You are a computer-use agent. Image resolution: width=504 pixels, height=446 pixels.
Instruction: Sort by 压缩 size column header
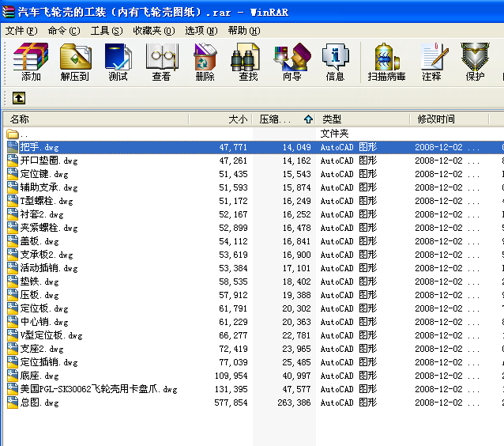click(x=284, y=119)
